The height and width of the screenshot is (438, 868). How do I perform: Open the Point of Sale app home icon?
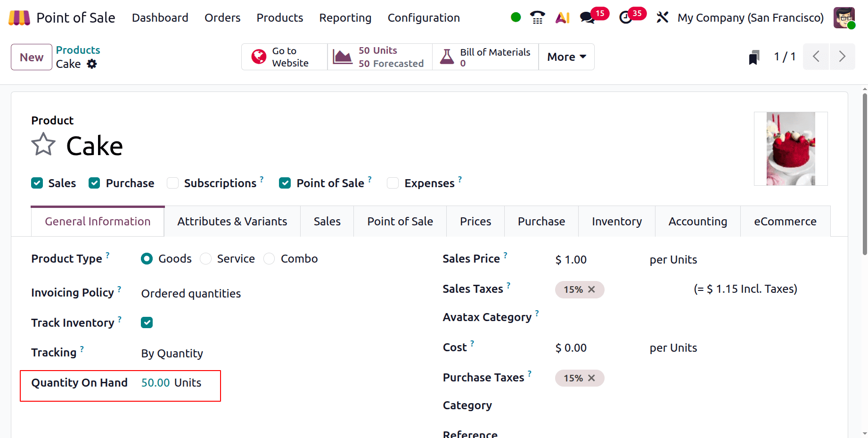[19, 18]
